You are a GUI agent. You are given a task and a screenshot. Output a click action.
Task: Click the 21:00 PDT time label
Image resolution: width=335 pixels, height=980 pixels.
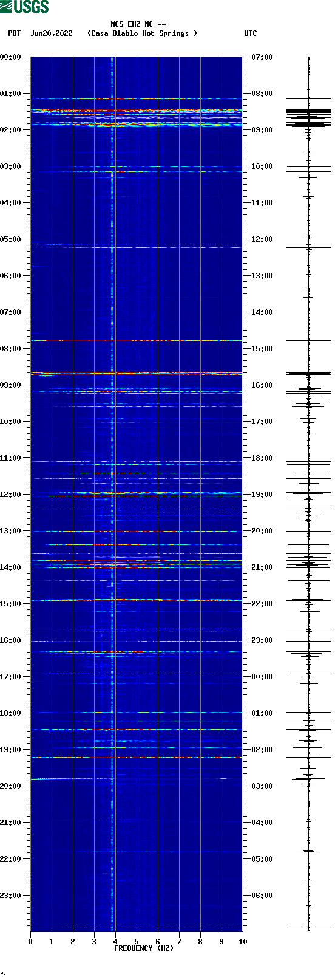[11, 823]
